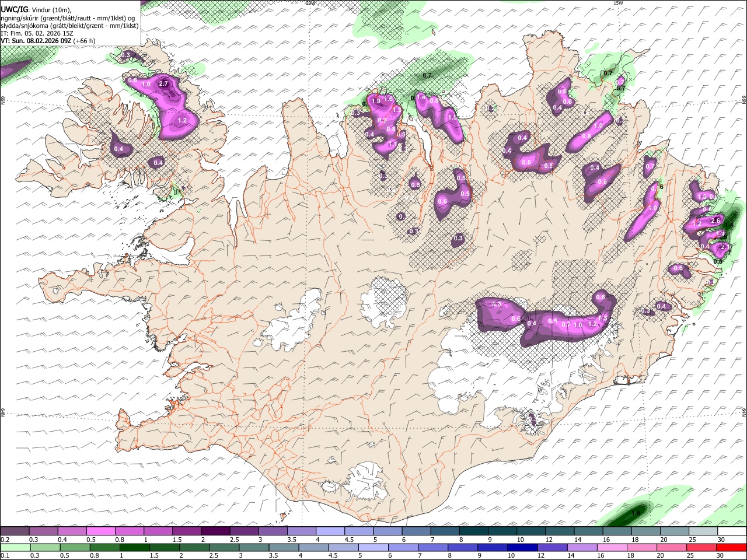Pick the white snow-scale swatch labeled 30

coord(731,531)
